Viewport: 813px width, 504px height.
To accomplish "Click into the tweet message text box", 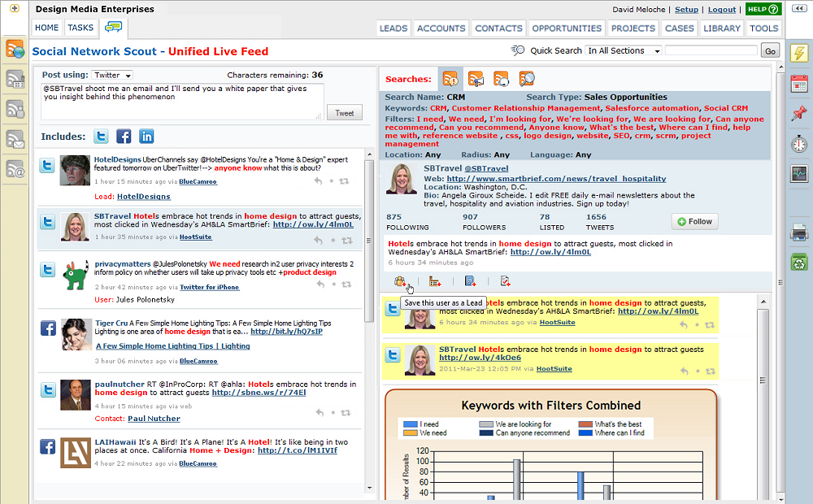I will (x=182, y=101).
